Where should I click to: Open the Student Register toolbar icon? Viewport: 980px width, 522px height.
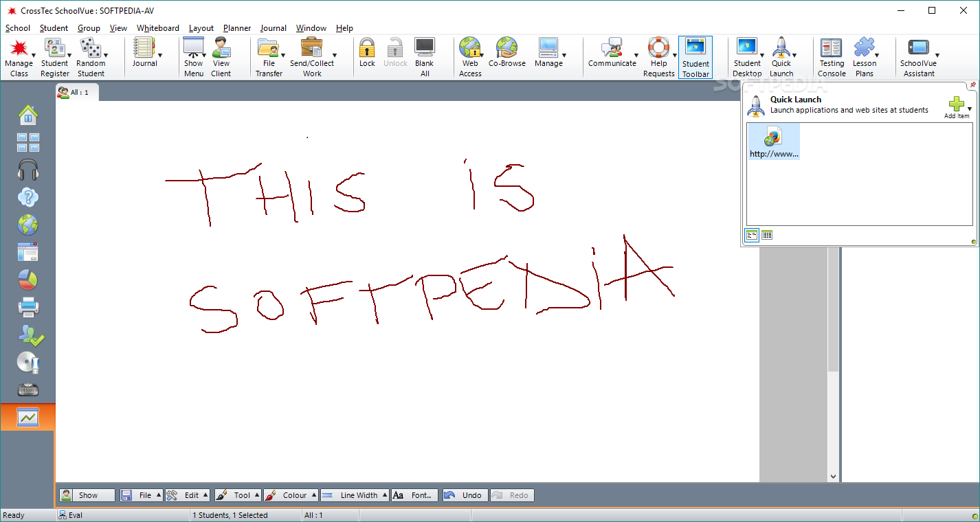[54, 47]
